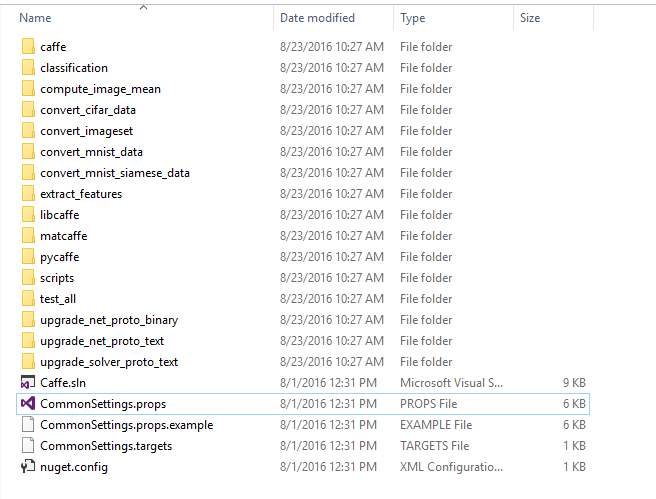Click the upgrade_net_proto_text folder icon

(x=28, y=340)
